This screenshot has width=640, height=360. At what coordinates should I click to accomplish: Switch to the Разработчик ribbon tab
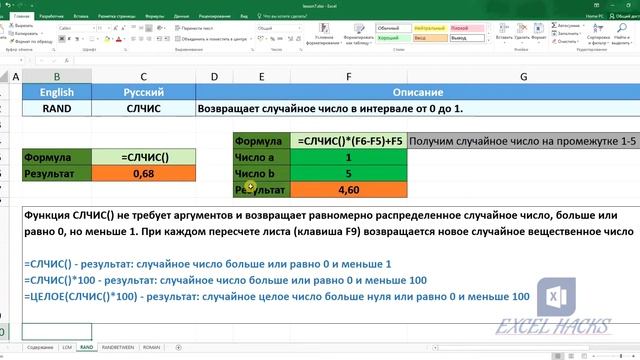pos(51,16)
